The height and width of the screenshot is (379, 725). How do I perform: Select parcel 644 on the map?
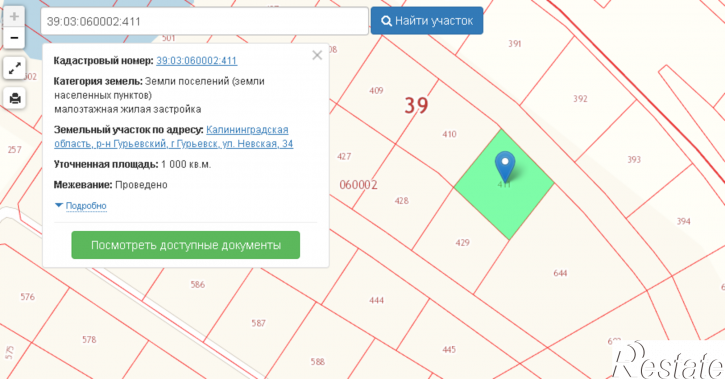click(560, 273)
